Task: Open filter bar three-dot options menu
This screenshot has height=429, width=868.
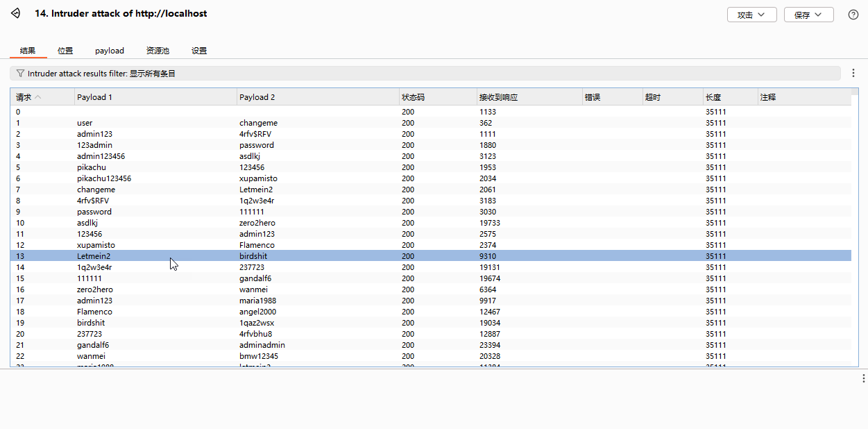Action: point(853,73)
